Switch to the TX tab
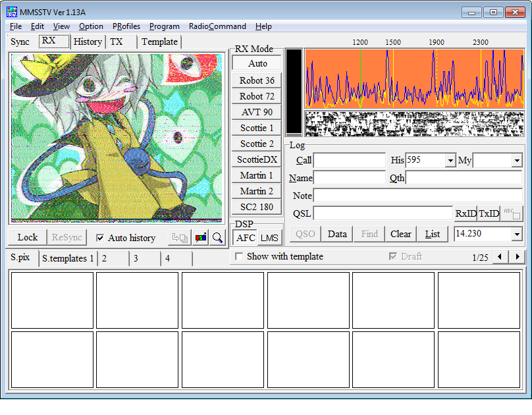The width and height of the screenshot is (532, 415). tap(120, 41)
